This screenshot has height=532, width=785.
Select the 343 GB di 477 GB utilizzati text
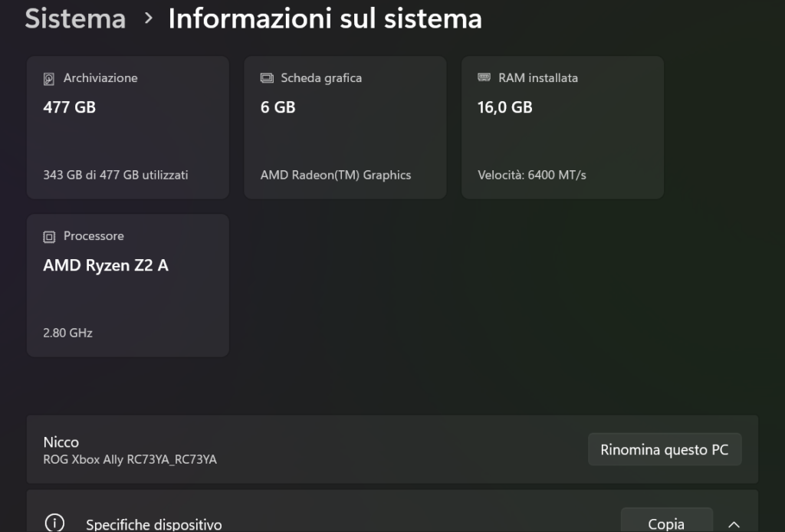116,175
